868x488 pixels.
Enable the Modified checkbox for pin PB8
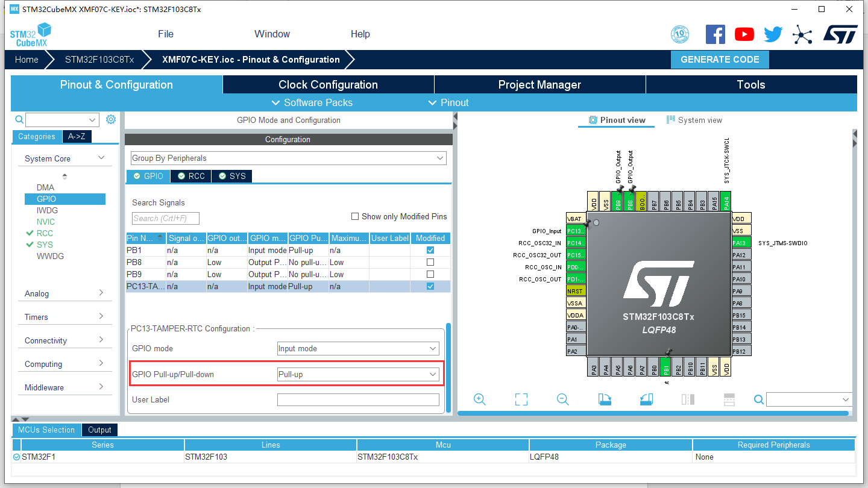tap(429, 262)
